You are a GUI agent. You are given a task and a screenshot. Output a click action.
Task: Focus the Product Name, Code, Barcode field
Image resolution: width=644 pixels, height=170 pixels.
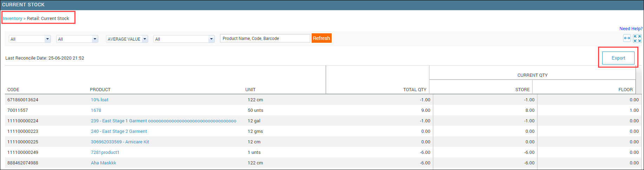[265, 38]
